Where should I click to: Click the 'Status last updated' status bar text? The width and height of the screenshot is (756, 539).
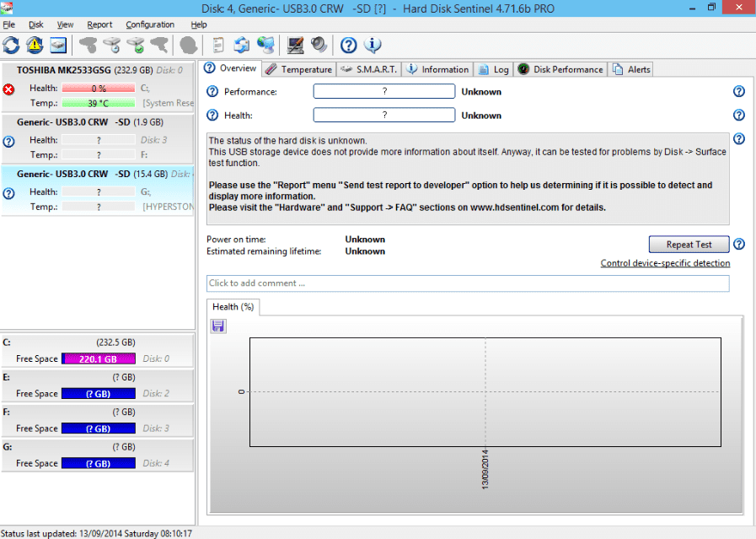coord(96,533)
